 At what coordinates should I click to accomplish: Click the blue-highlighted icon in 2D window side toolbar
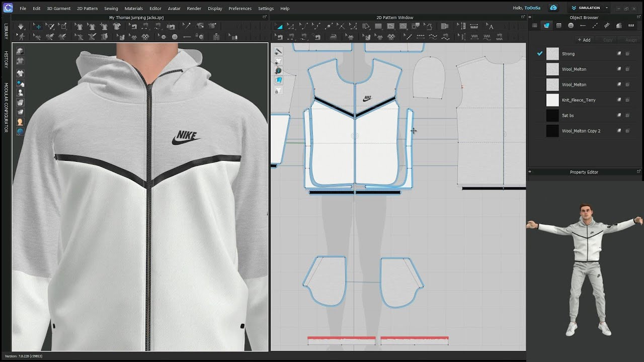[278, 80]
